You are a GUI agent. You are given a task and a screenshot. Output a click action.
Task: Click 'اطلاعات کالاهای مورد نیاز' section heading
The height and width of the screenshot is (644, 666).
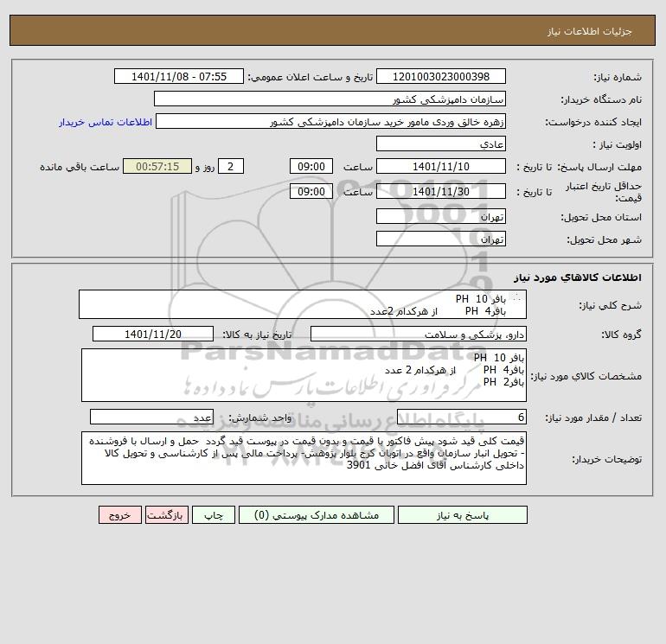pos(577,277)
